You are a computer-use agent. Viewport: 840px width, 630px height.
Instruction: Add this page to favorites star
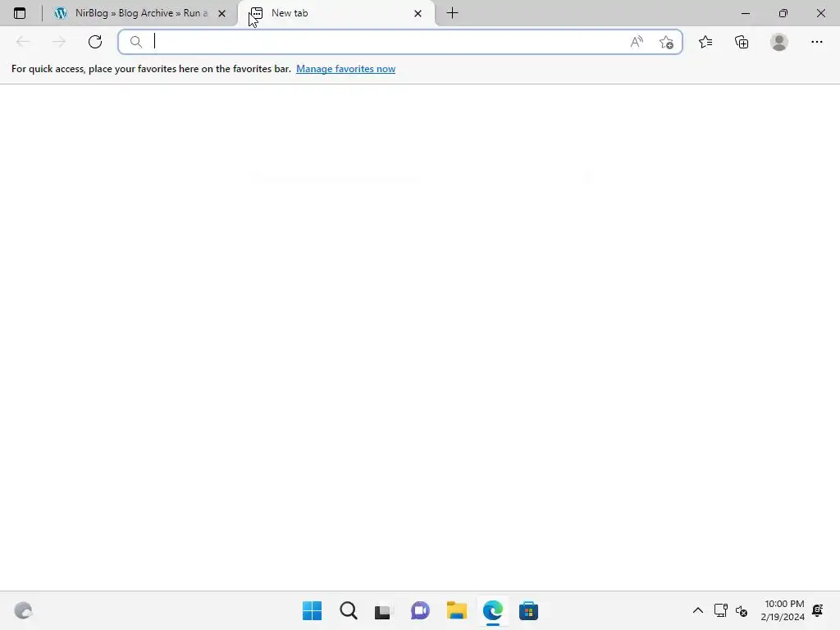pos(666,42)
